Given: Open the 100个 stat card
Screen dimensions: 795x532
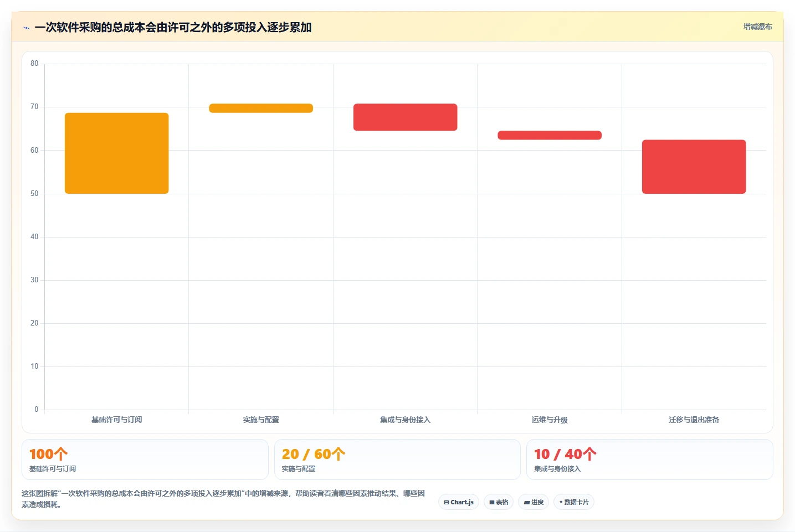Looking at the screenshot, I should pyautogui.click(x=145, y=459).
